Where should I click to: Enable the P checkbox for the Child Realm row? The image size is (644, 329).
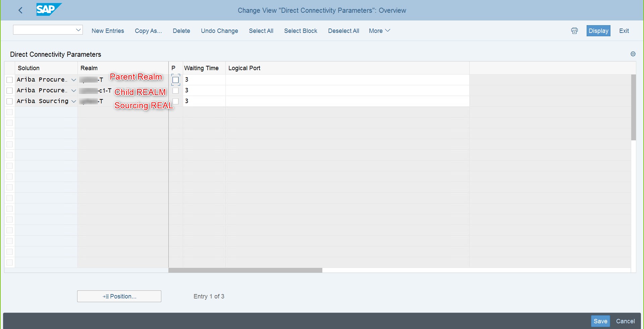(176, 90)
